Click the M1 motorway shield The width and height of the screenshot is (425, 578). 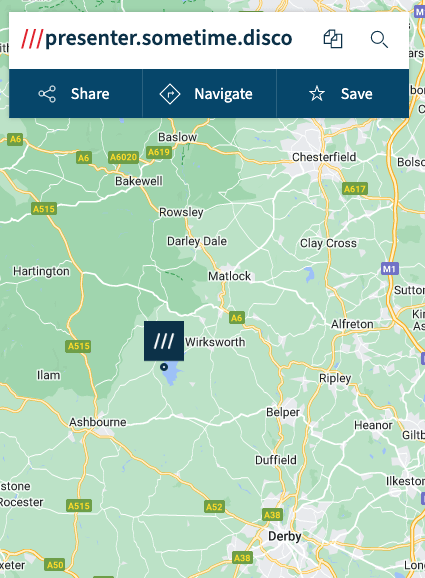pos(390,269)
